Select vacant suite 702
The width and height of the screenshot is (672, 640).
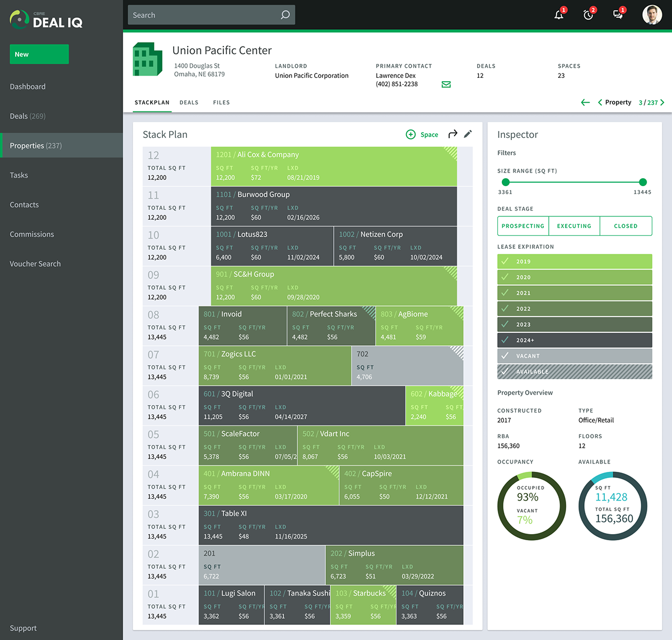pyautogui.click(x=408, y=365)
